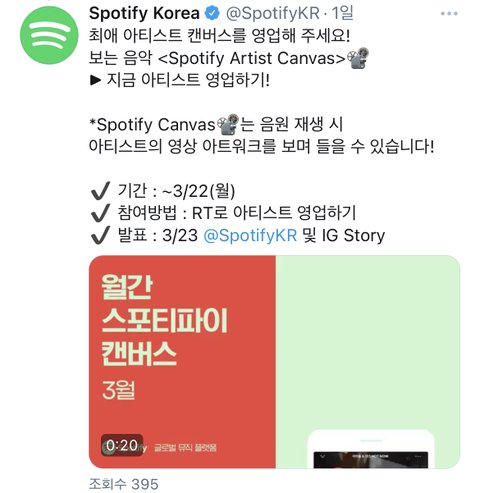Click the 글로벌 뮤직 플랫폼 caption in video

point(185,447)
